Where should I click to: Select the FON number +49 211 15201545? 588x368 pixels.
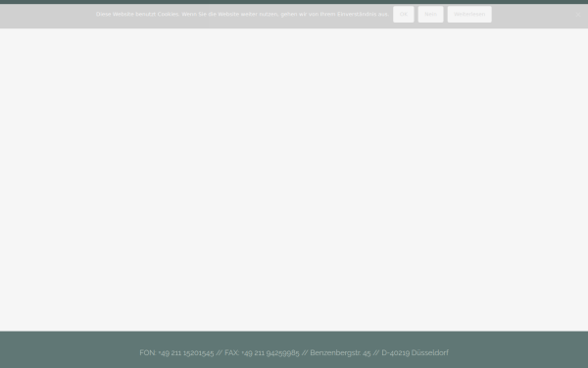[x=186, y=353]
